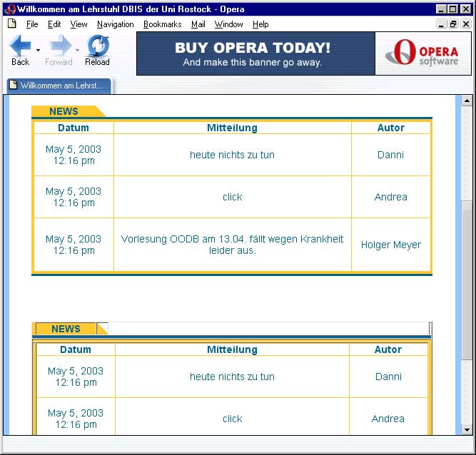The width and height of the screenshot is (476, 455).
Task: Expand the Back history dropdown arrow
Action: coord(38,51)
